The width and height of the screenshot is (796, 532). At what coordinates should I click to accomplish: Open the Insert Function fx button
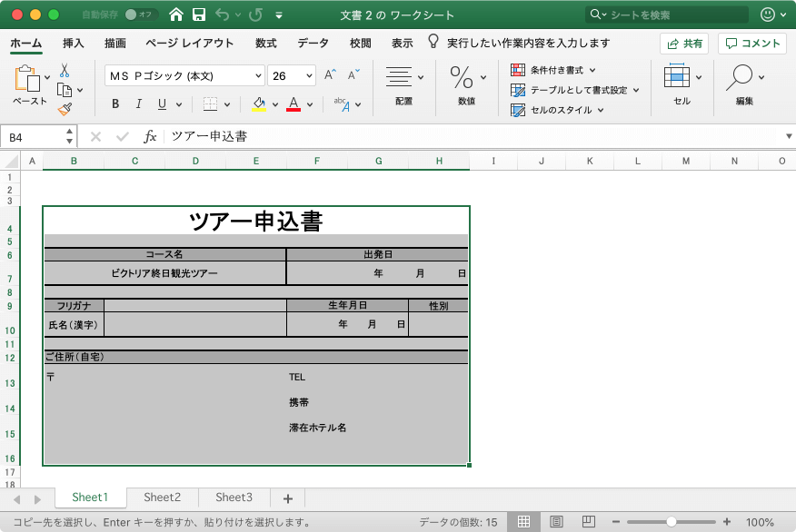tap(151, 136)
